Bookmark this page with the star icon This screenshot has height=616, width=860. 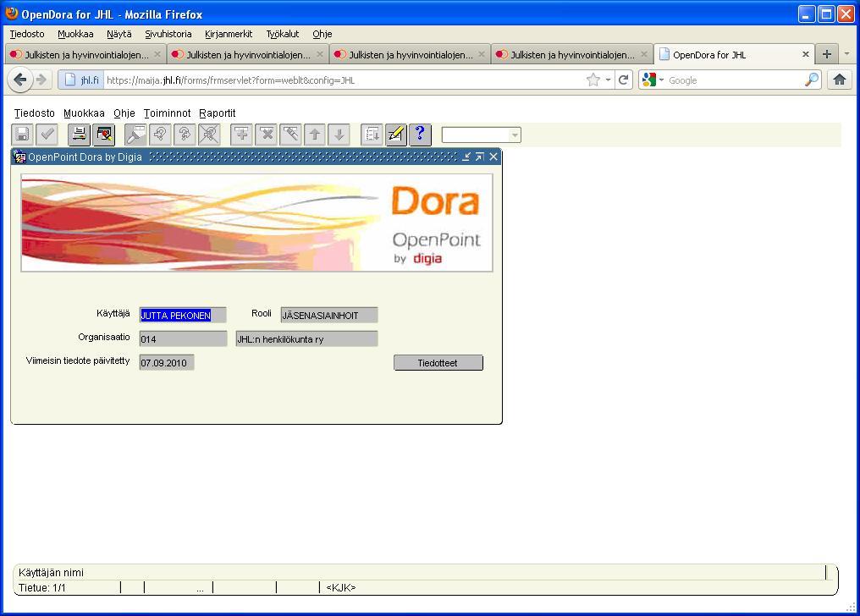click(x=593, y=80)
